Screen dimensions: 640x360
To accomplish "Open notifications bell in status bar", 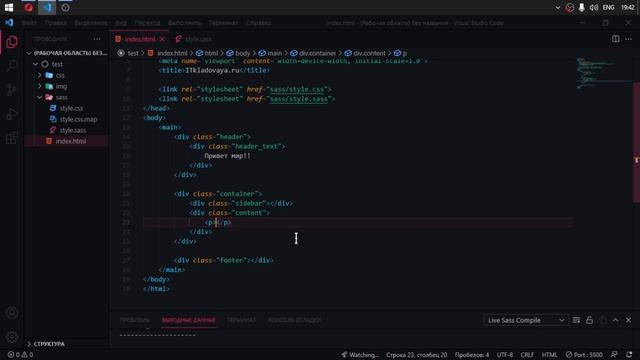I will click(x=629, y=355).
